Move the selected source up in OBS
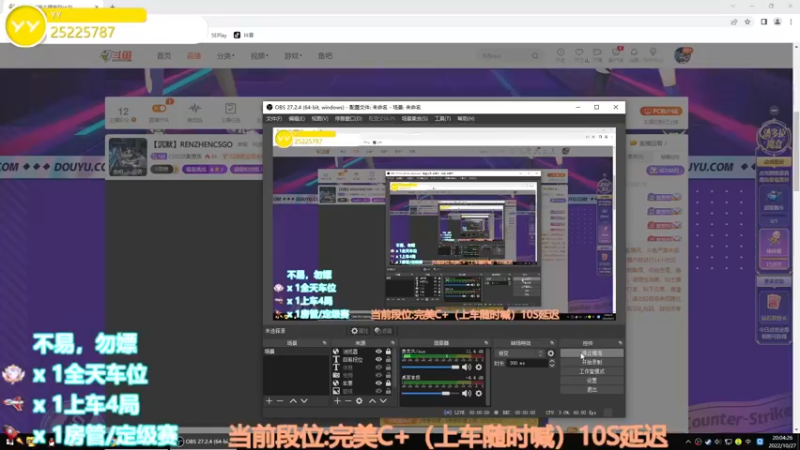Screen dimensions: 800x450 372,401
